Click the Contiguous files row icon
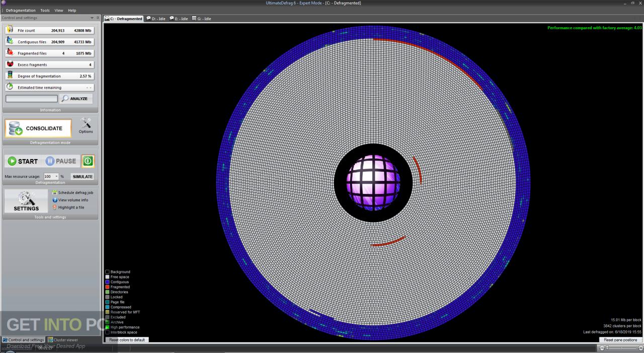The width and height of the screenshot is (644, 353). point(10,41)
